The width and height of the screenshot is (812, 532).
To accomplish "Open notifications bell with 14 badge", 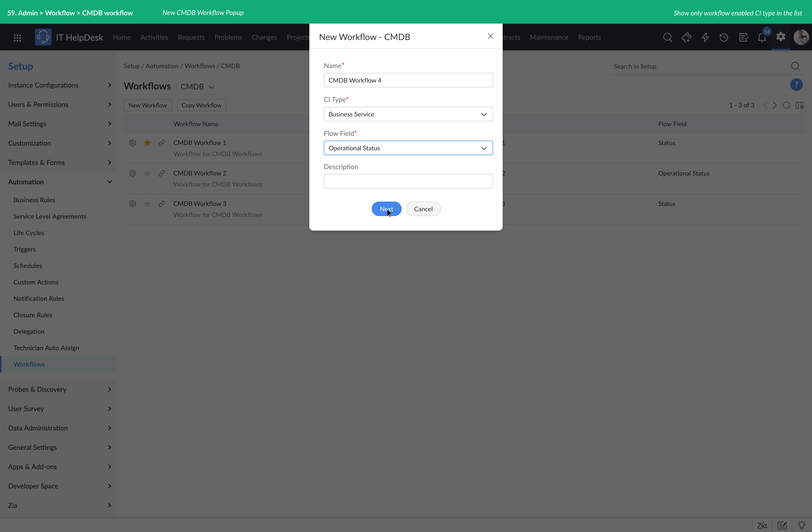I will [x=762, y=37].
